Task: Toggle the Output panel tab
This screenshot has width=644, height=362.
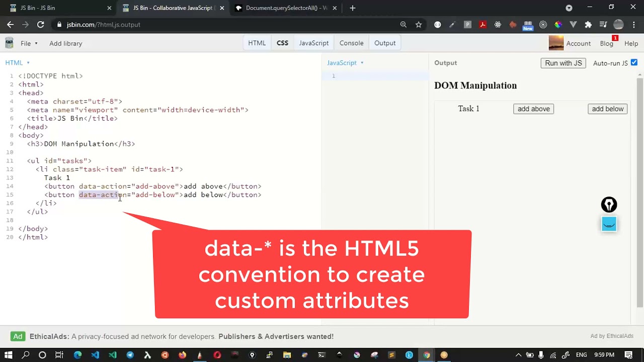Action: [385, 43]
